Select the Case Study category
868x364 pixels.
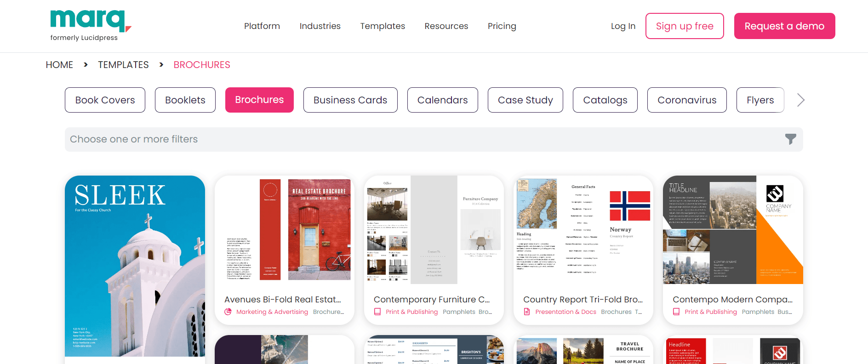click(x=525, y=100)
